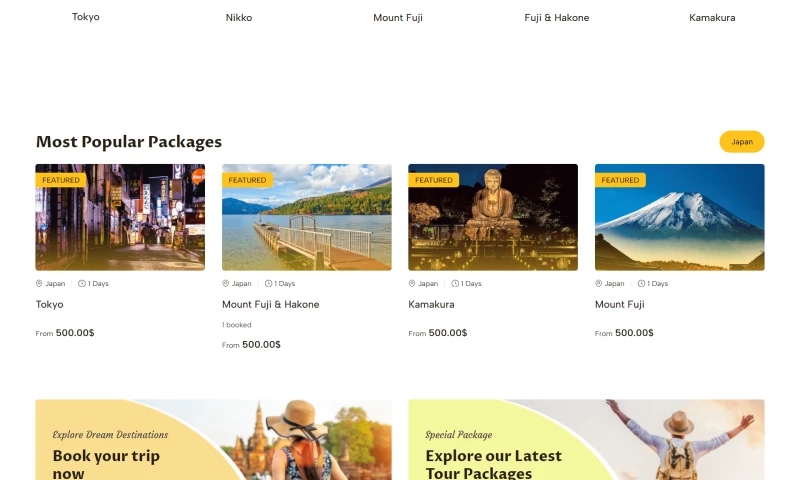The height and width of the screenshot is (480, 800).
Task: Open the Nikko destination link
Action: (239, 18)
